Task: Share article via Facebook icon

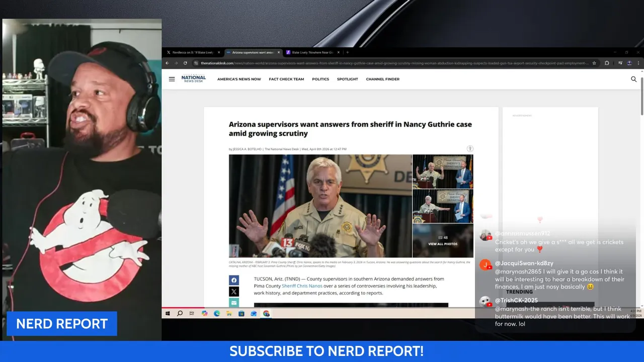Action: click(234, 280)
